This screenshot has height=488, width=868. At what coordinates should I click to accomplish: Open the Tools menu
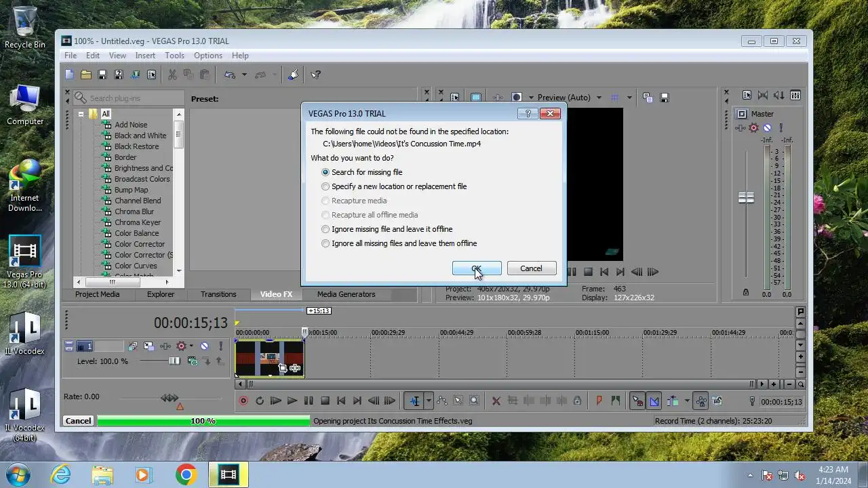click(174, 56)
